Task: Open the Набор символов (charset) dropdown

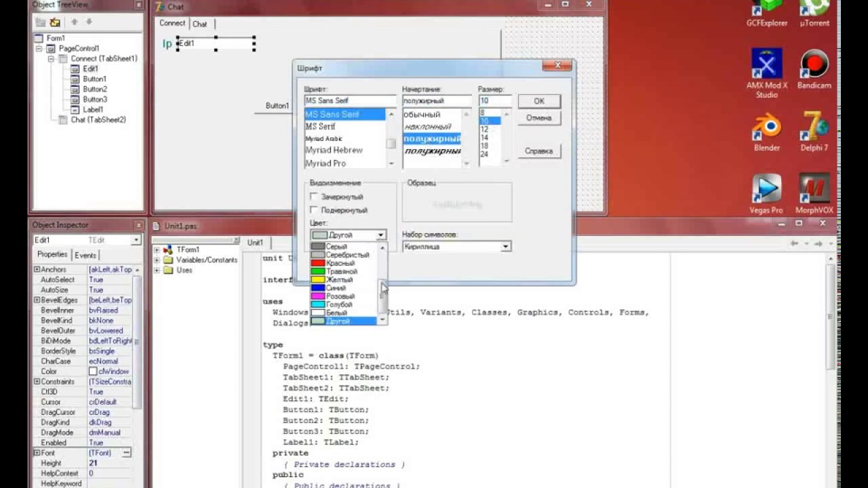Action: click(506, 247)
